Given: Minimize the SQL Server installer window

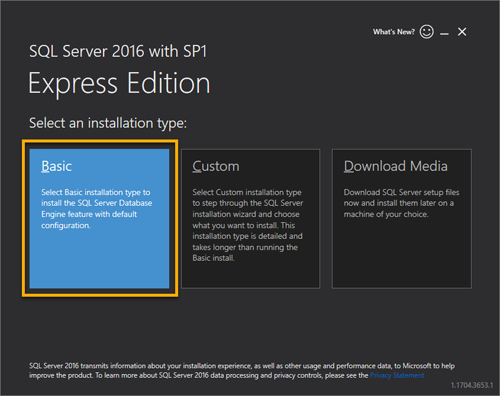Looking at the screenshot, I should 444,33.
